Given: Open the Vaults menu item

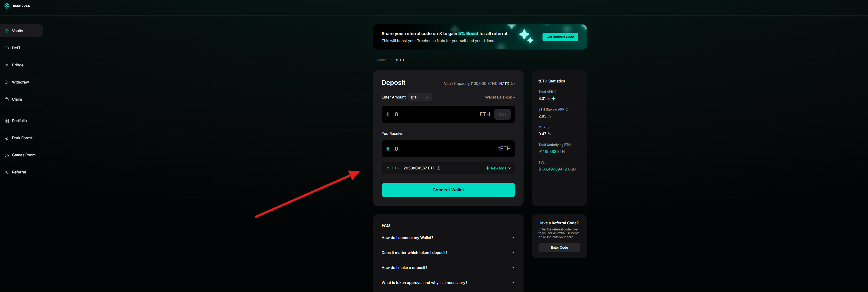Looking at the screenshot, I should click(x=22, y=31).
